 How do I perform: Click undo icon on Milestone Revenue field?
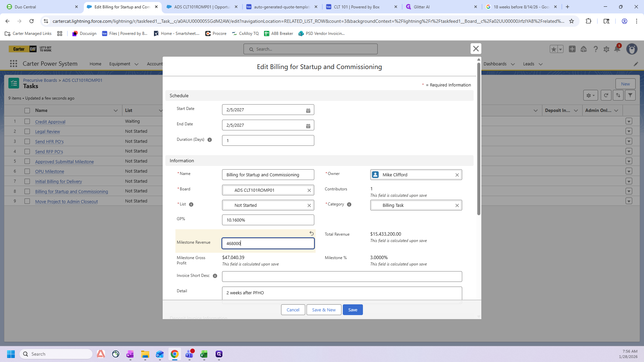point(311,233)
